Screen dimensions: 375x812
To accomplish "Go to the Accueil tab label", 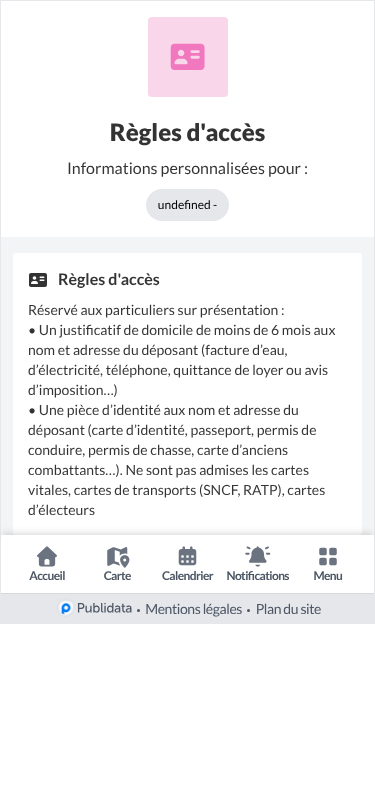I will [x=47, y=576].
